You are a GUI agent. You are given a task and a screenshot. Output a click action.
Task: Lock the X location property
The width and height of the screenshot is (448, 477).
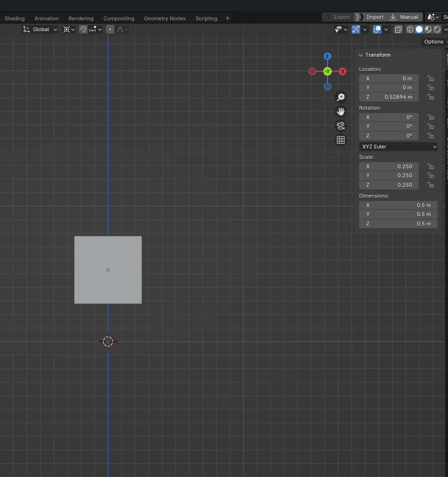tap(431, 78)
